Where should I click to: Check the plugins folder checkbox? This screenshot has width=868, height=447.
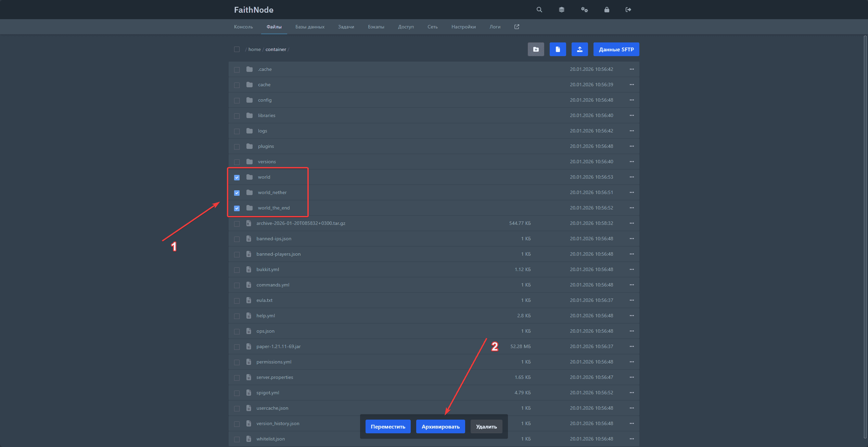(x=237, y=146)
